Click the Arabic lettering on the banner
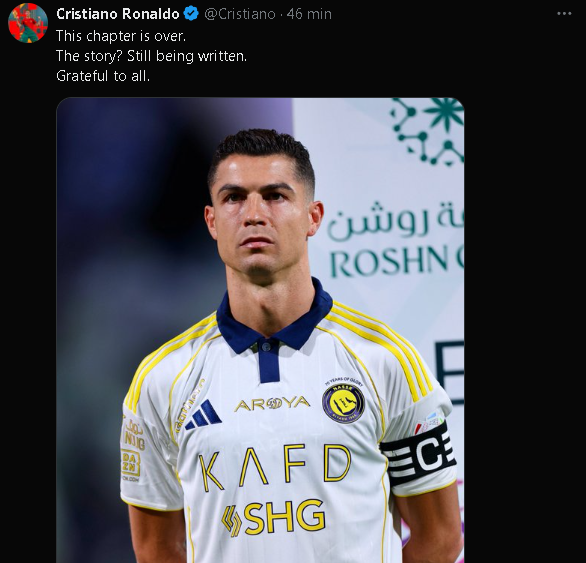 click(395, 221)
